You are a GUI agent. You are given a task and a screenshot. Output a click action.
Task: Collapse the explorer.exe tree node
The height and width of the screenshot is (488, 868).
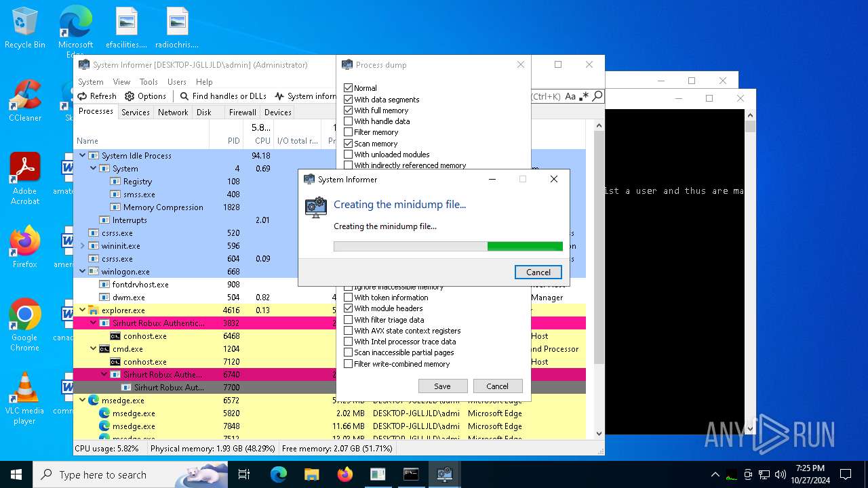point(83,310)
